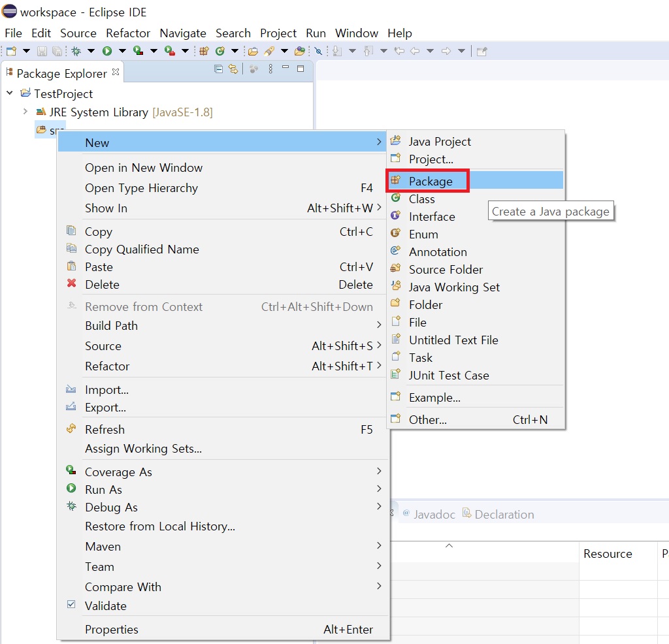Choose Annotation from the New submenu
The height and width of the screenshot is (644, 669).
point(476,251)
